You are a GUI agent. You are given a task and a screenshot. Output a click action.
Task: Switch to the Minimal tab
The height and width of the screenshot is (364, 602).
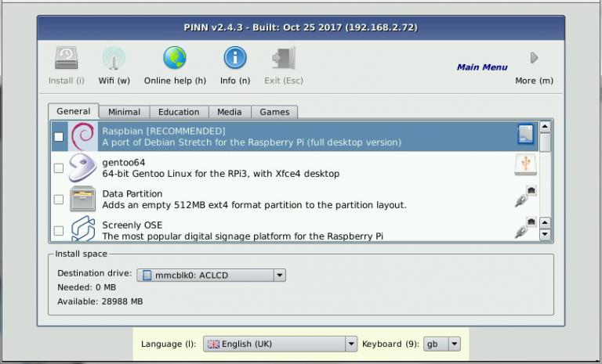[125, 112]
